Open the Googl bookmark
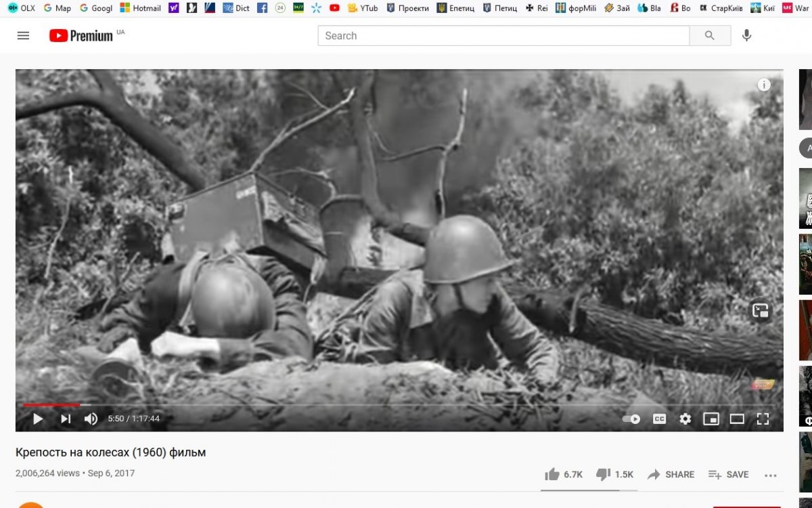812x508 pixels. point(96,8)
